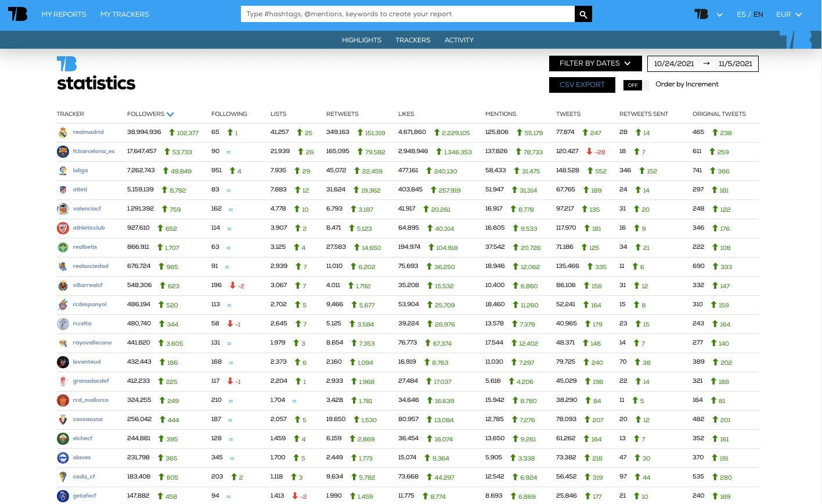Switch language to EN
Screen dimensions: 822x504
pyautogui.click(x=758, y=14)
